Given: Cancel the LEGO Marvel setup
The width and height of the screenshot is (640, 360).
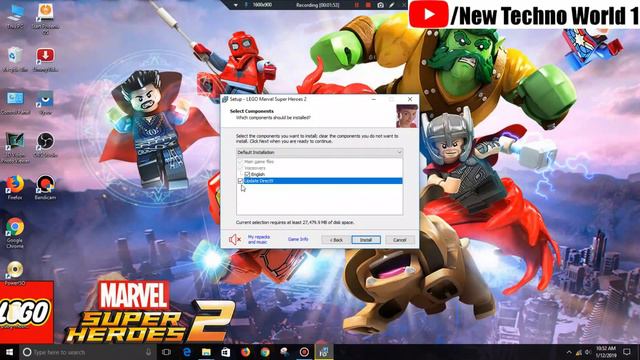Looking at the screenshot, I should [400, 240].
